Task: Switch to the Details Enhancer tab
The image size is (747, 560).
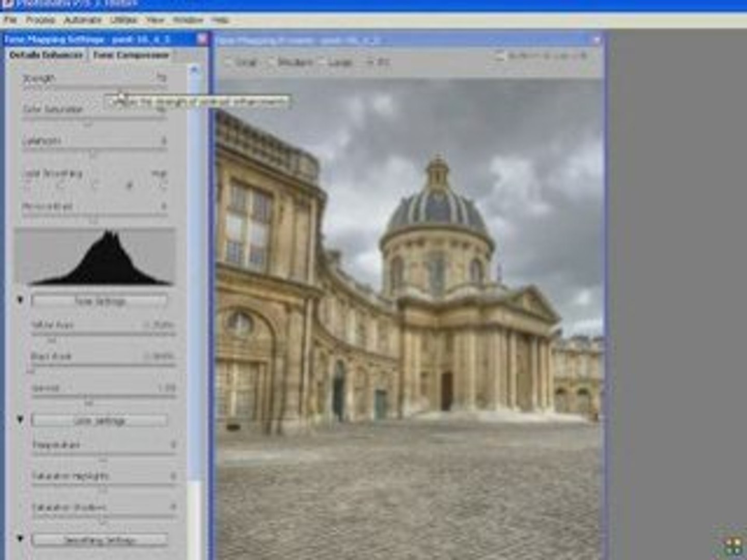Action: (x=46, y=55)
